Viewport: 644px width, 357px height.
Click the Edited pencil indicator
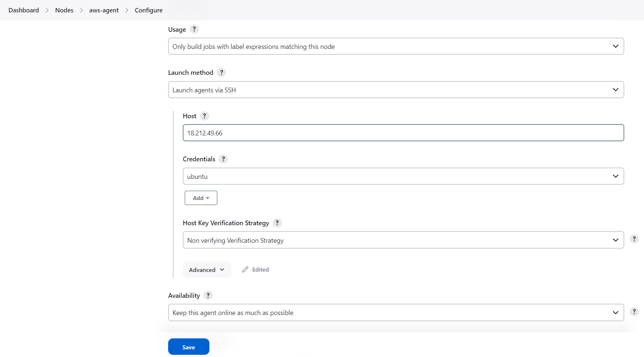click(255, 269)
